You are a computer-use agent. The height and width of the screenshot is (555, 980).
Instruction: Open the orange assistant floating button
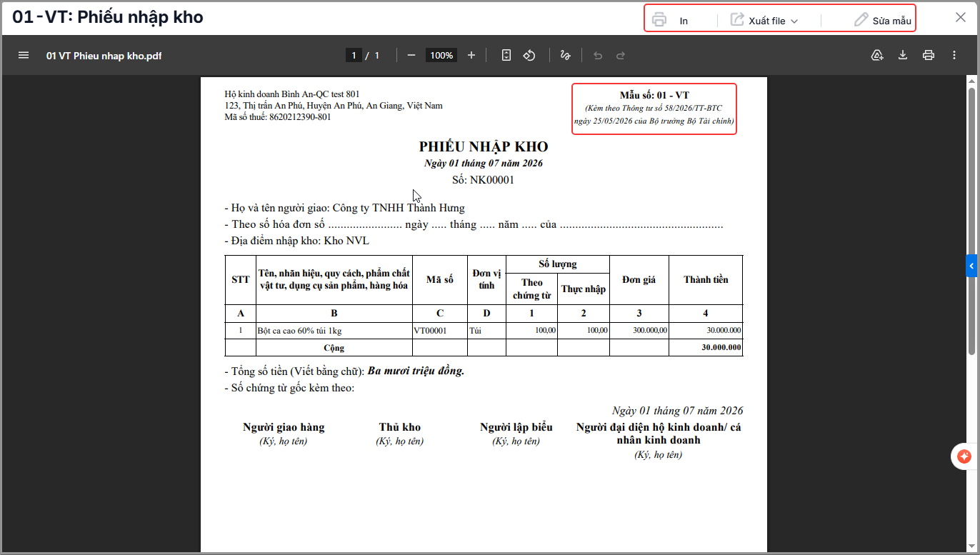964,456
